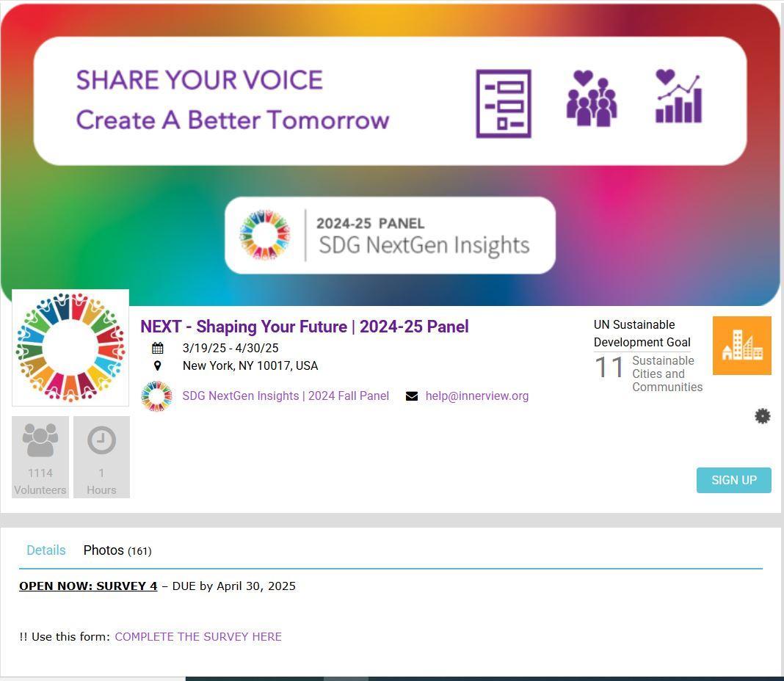Open the settings gear icon

point(762,416)
